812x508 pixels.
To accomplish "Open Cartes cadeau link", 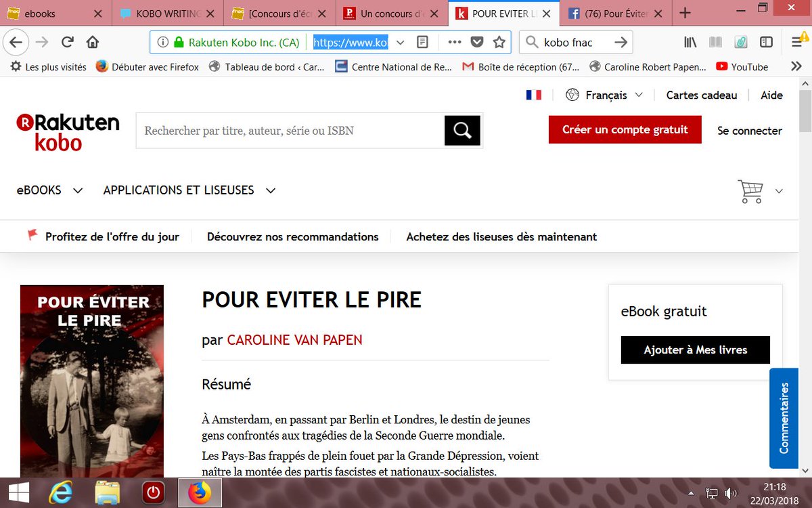I will [x=702, y=95].
